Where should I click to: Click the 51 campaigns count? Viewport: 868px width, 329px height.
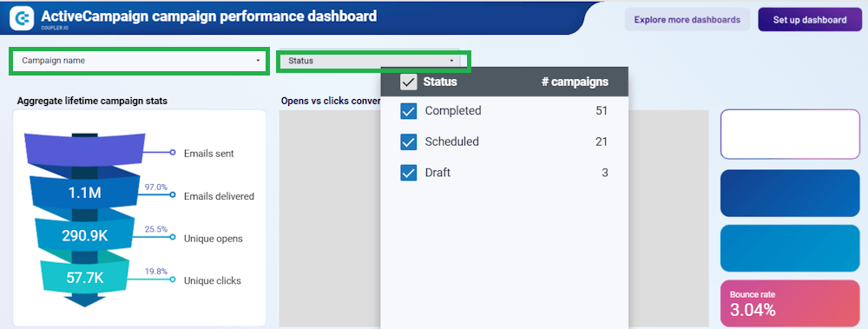[602, 111]
